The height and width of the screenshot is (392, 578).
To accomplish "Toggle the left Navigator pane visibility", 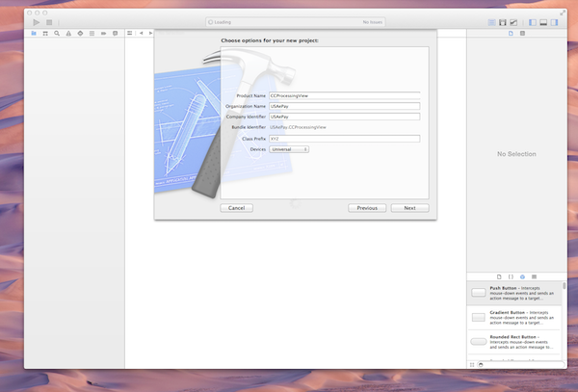I will coord(533,21).
